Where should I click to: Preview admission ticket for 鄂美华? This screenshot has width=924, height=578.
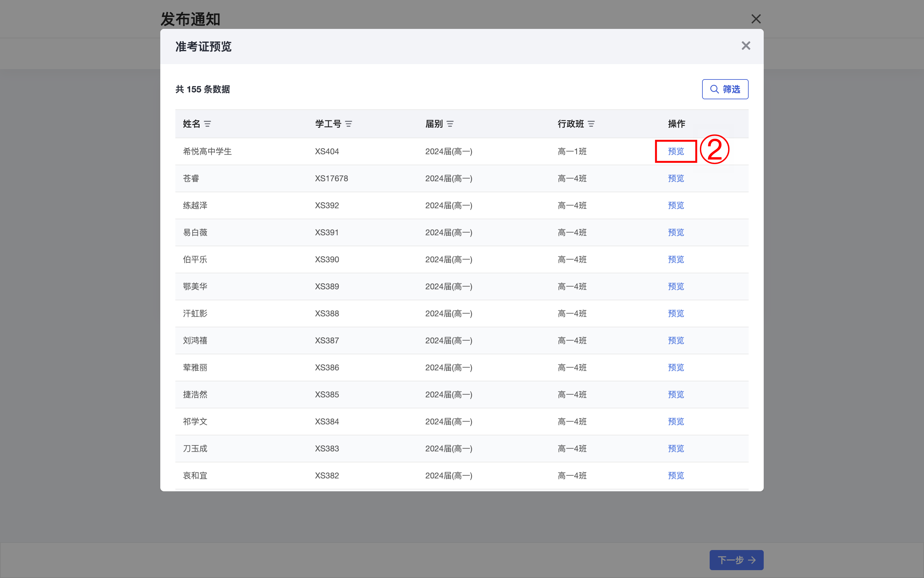(x=676, y=287)
